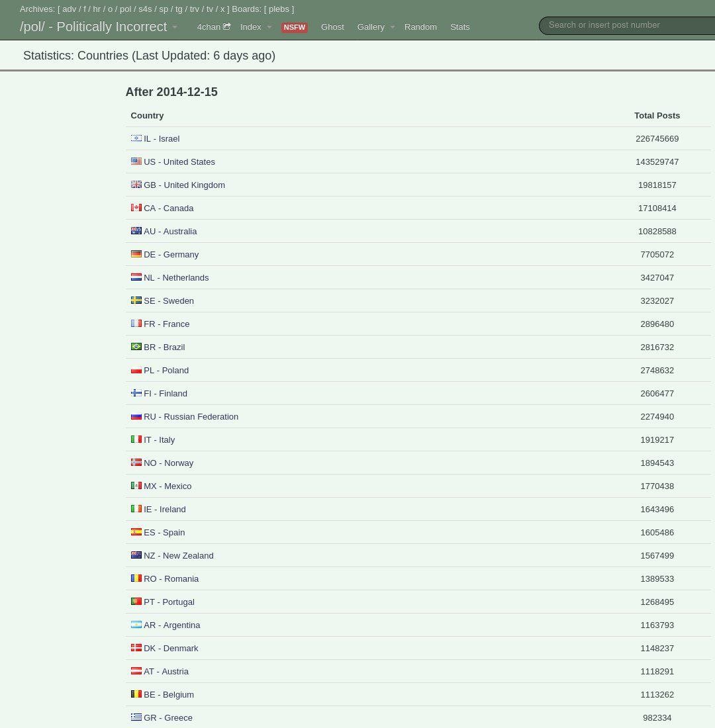Click the United States flag icon

136,161
